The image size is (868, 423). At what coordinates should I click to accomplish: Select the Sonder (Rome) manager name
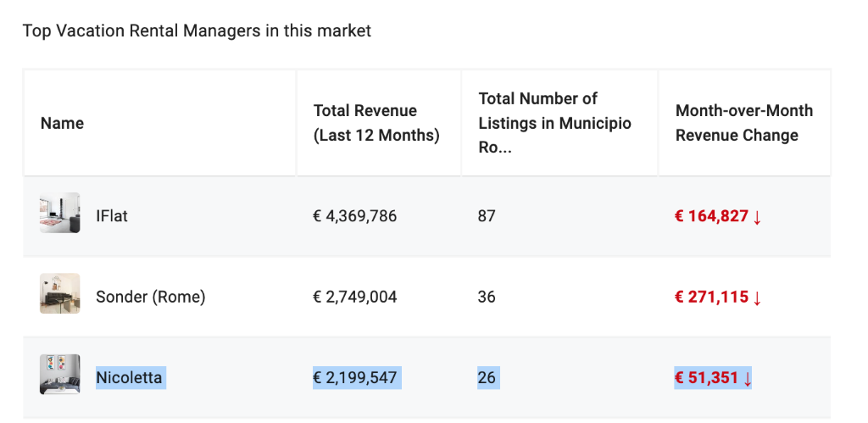pyautogui.click(x=151, y=297)
